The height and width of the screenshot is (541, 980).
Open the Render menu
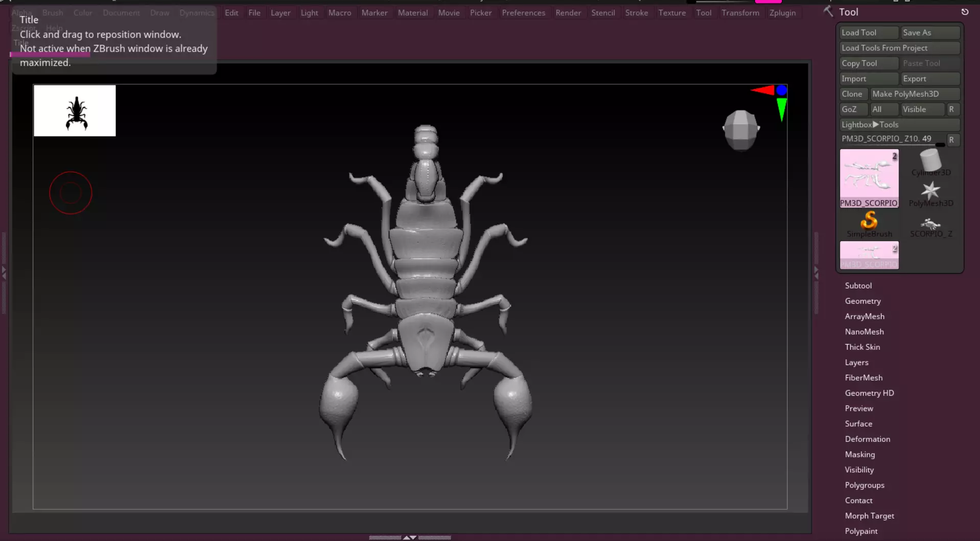click(x=568, y=13)
